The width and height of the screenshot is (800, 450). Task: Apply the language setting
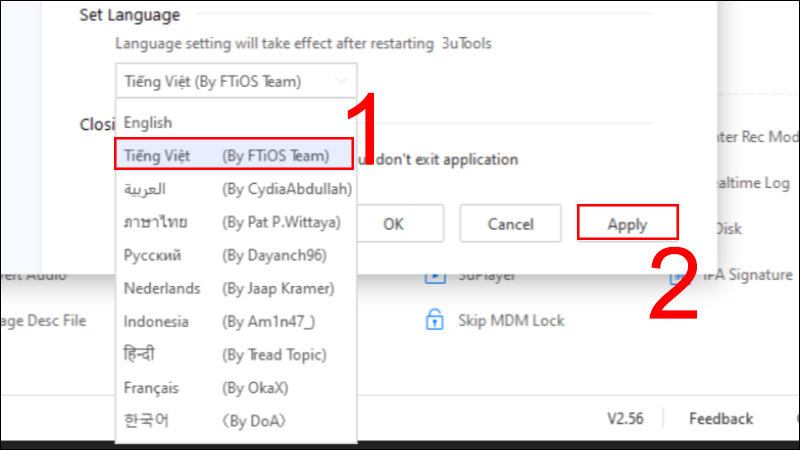pyautogui.click(x=628, y=222)
